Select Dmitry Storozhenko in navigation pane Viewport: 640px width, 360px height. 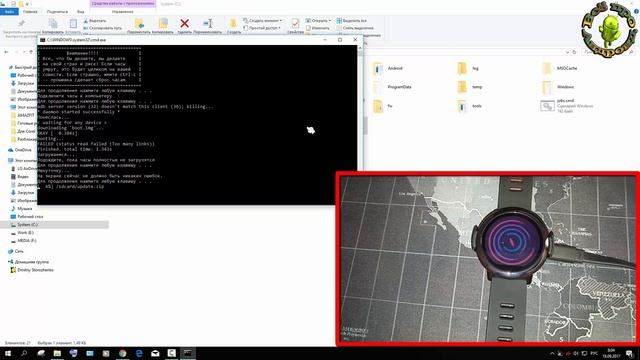click(x=33, y=270)
